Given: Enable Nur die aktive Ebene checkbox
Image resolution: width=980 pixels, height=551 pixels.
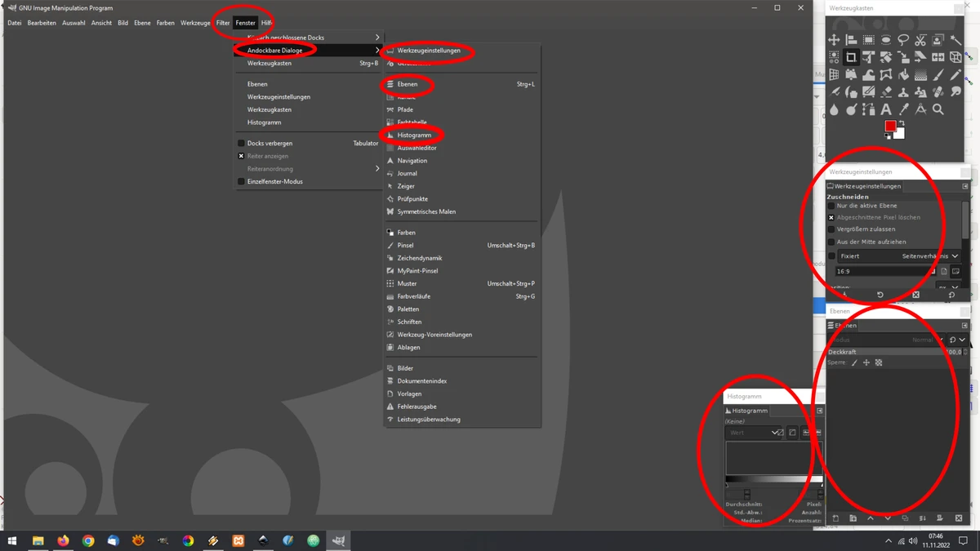Looking at the screenshot, I should tap(831, 206).
